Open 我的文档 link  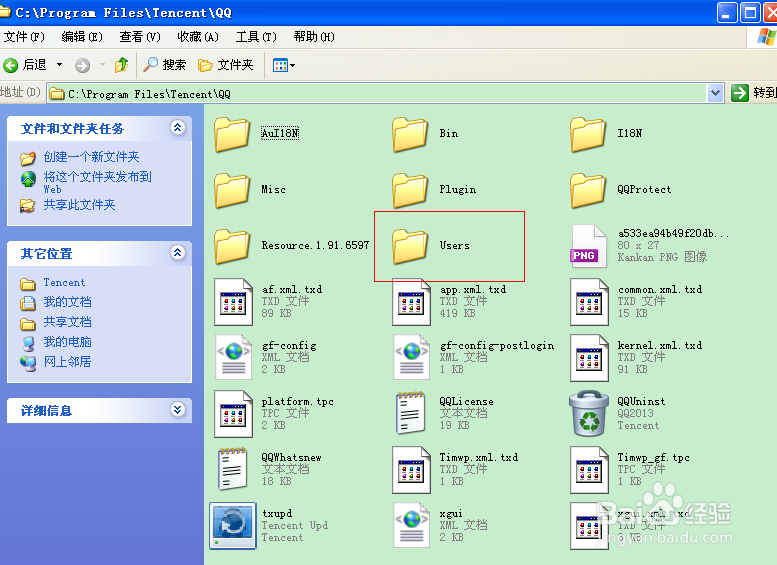(x=67, y=302)
